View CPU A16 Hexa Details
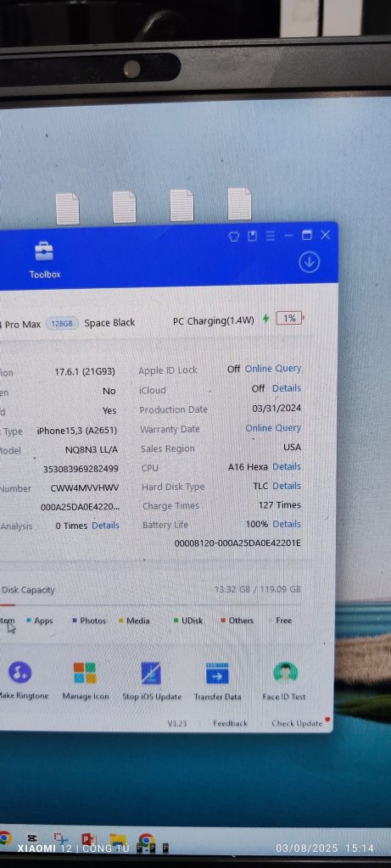 coord(287,467)
